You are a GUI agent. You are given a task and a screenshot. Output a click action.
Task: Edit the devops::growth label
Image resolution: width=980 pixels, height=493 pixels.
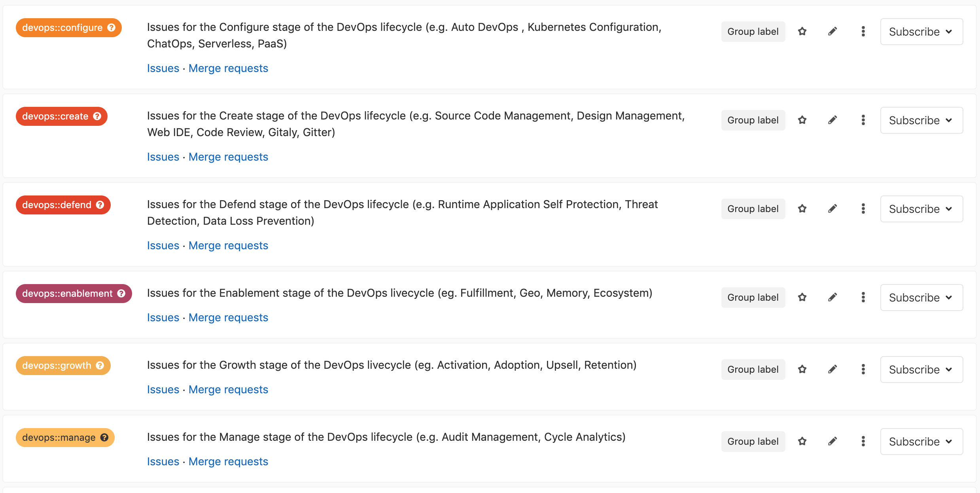832,369
